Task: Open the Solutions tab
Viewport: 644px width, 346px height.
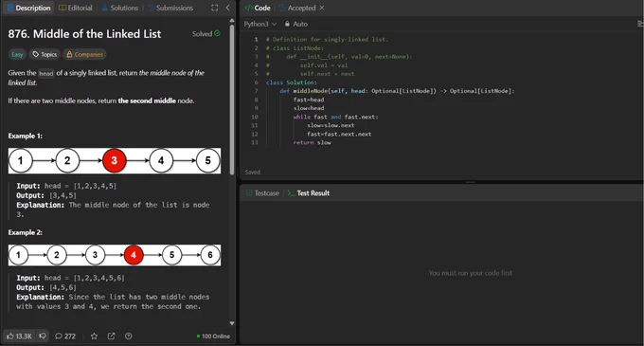Action: pyautogui.click(x=120, y=8)
